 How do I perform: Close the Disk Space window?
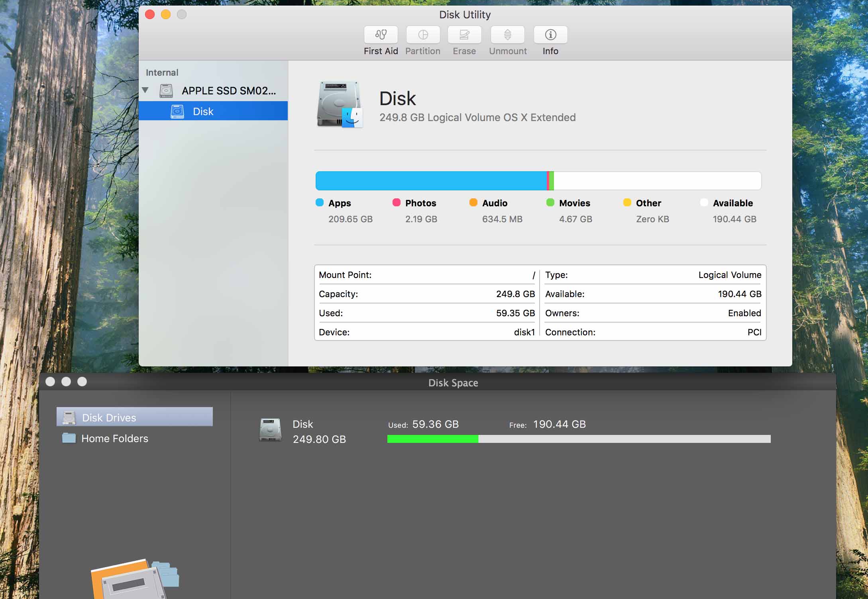[50, 382]
